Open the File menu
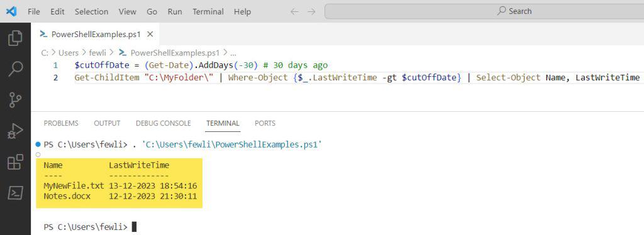Image resolution: width=644 pixels, height=235 pixels. (x=34, y=12)
